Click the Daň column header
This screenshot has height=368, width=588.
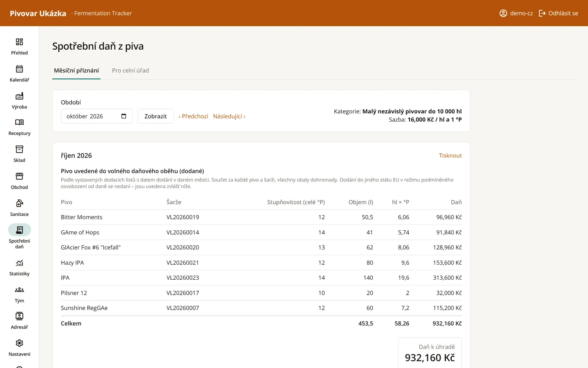pyautogui.click(x=456, y=202)
